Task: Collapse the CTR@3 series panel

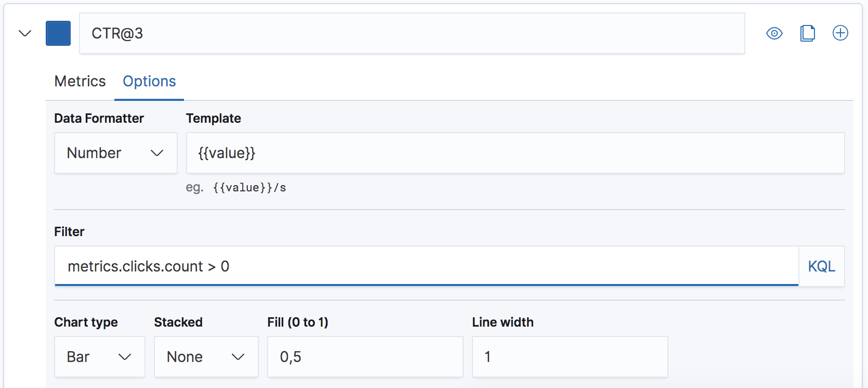Action: [24, 33]
